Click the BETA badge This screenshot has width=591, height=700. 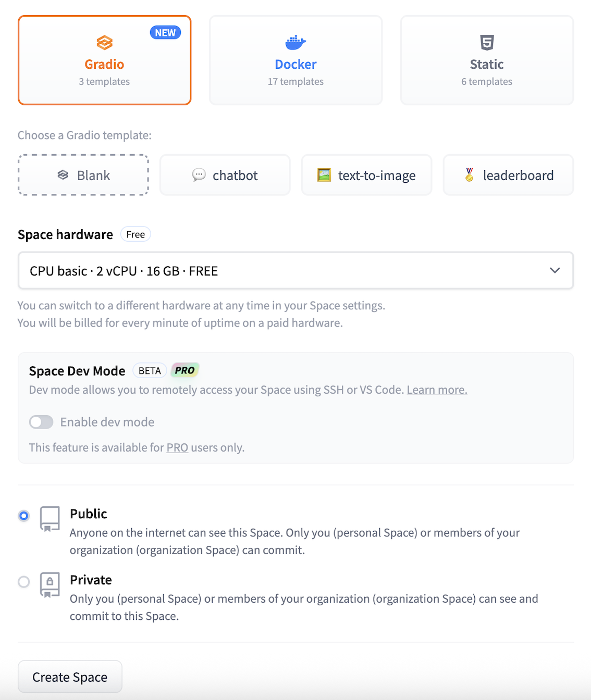150,371
